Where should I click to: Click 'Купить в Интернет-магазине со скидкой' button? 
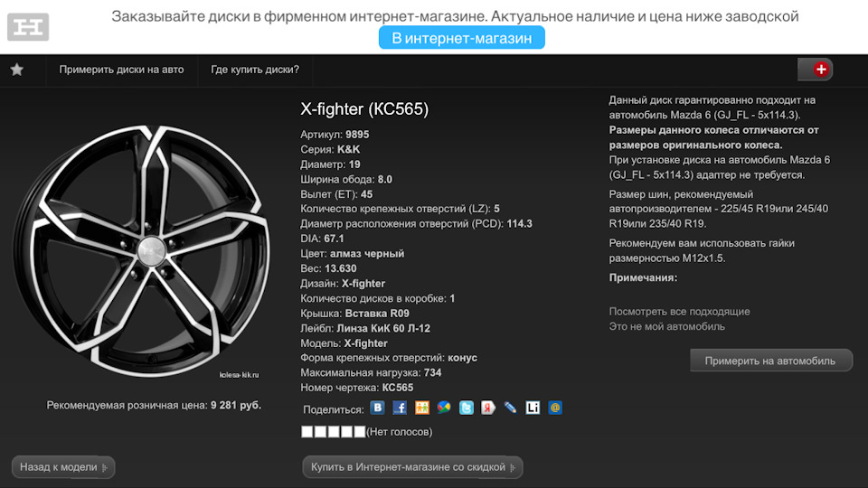coord(412,467)
